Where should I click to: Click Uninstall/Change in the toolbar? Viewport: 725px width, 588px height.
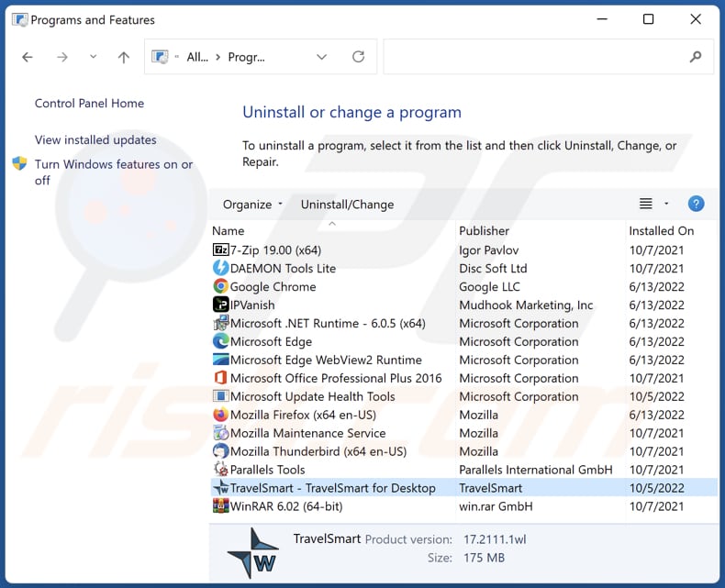[x=347, y=205]
